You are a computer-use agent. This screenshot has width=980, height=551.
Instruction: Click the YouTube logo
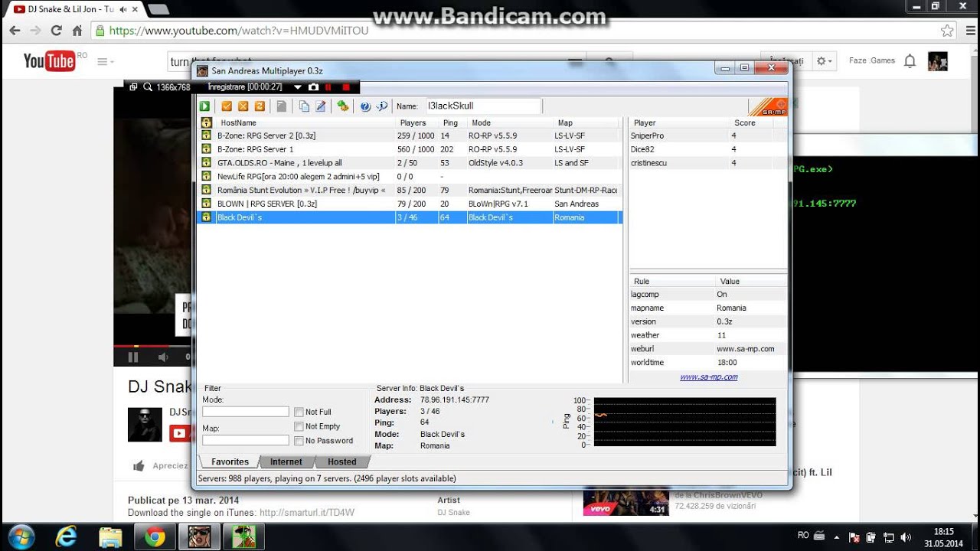tap(50, 61)
